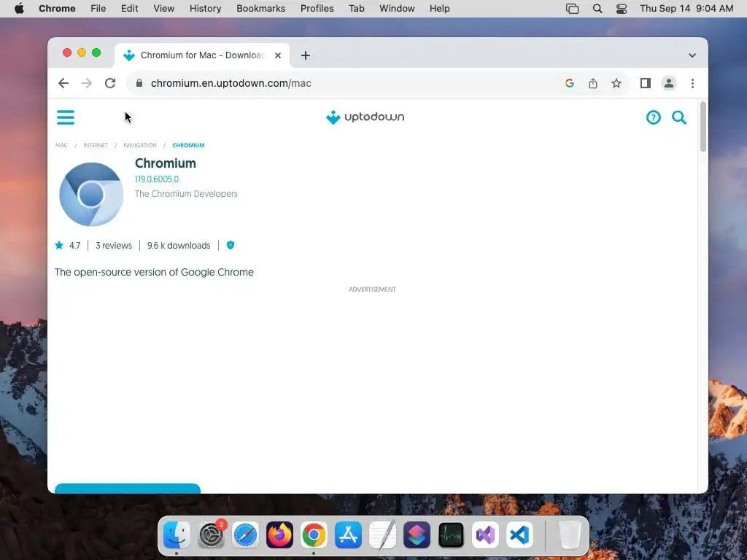The image size is (747, 560).
Task: Open a new tab with the plus button
Action: 306,55
